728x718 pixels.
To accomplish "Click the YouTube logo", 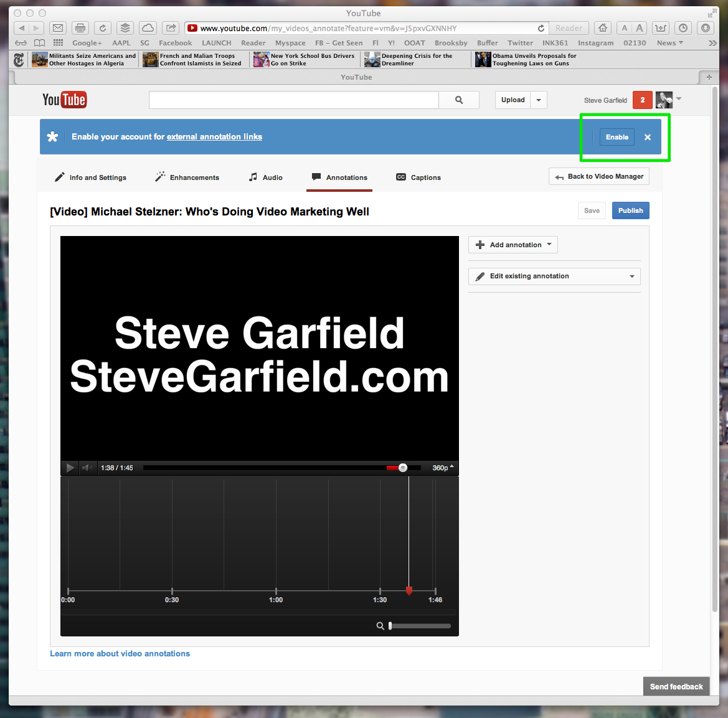I will pos(65,99).
